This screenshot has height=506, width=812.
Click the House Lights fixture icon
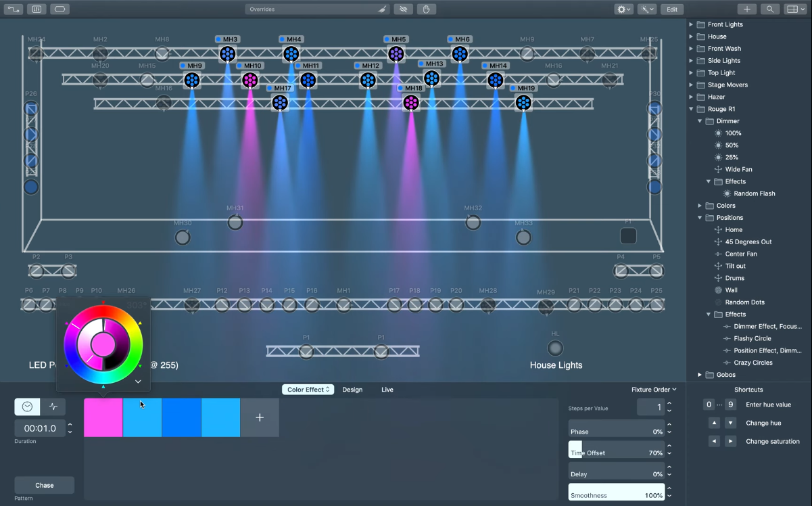[555, 348]
